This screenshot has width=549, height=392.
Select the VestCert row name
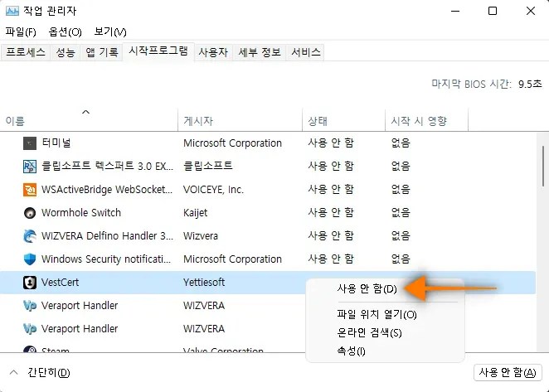click(60, 283)
